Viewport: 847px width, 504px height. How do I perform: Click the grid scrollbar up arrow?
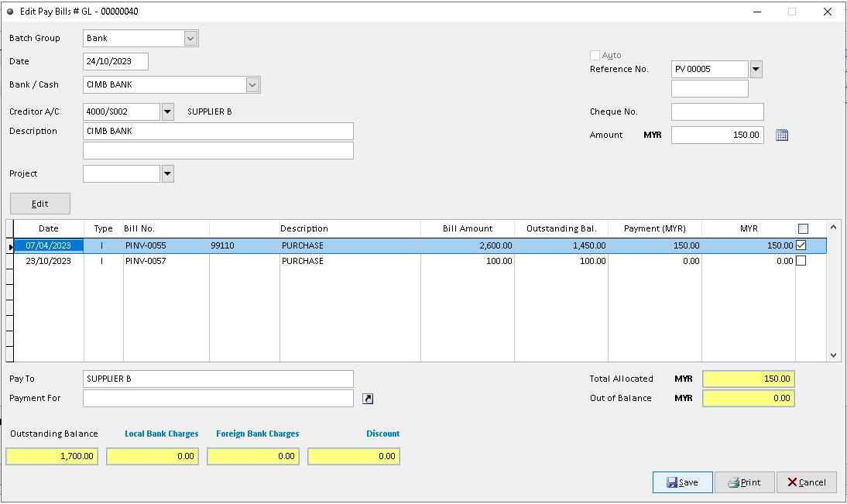click(x=833, y=228)
